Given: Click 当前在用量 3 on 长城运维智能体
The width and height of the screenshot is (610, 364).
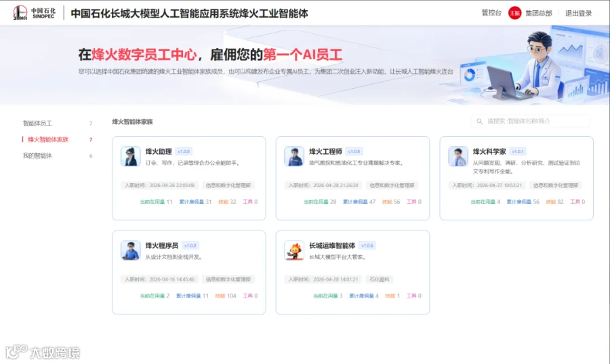Looking at the screenshot, I should tap(328, 296).
